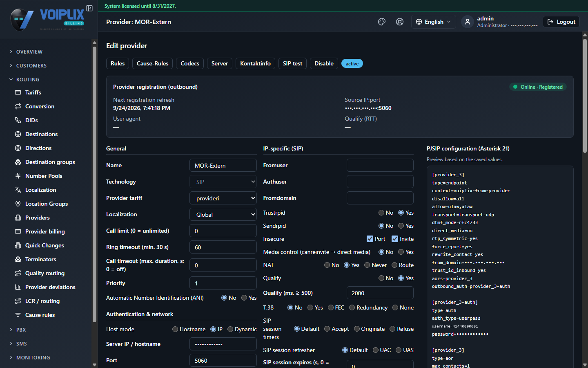Open the English language selector
This screenshot has width=588, height=368.
click(x=433, y=22)
